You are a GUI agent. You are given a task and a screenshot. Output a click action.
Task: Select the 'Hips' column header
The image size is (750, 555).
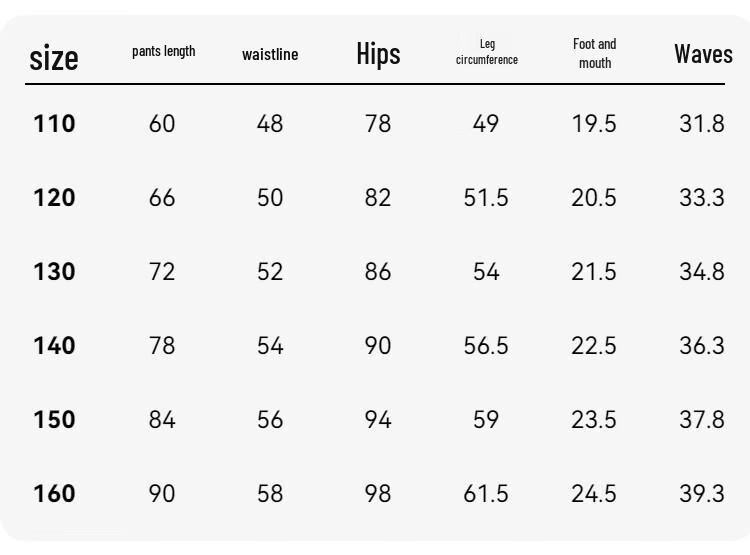pyautogui.click(x=378, y=54)
